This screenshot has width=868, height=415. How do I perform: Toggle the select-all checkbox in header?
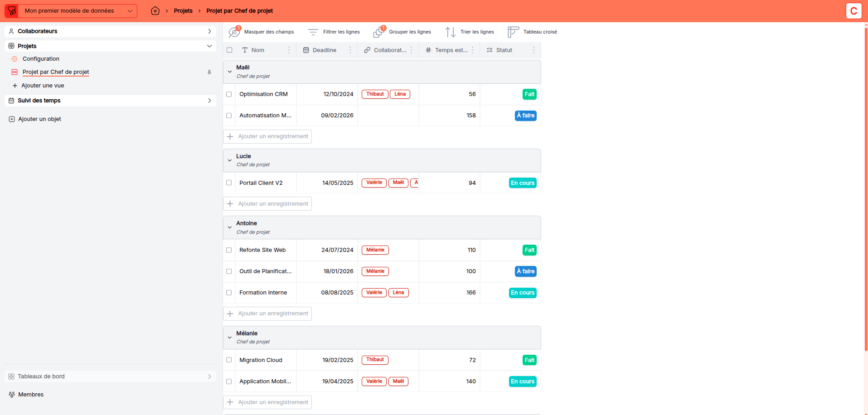tap(229, 50)
